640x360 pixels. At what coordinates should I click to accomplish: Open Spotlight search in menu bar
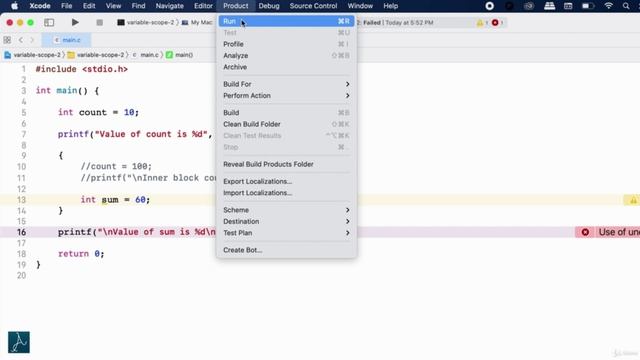point(626,6)
